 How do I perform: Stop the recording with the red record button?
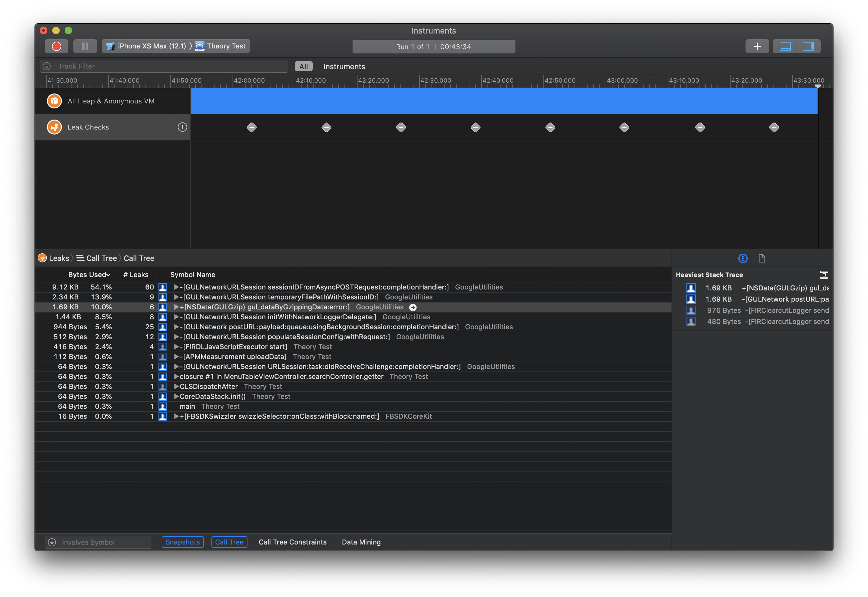[x=57, y=46]
